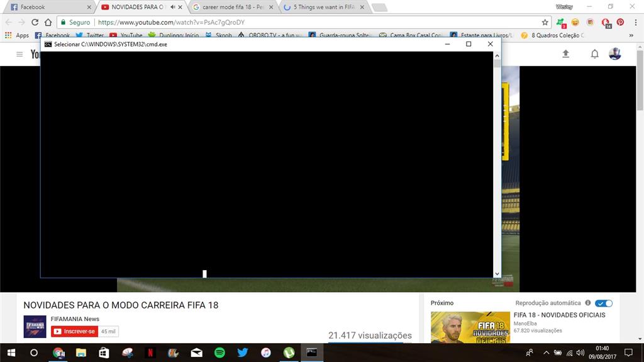Open the YouTube hamburger menu
The height and width of the screenshot is (362, 644).
[x=19, y=54]
